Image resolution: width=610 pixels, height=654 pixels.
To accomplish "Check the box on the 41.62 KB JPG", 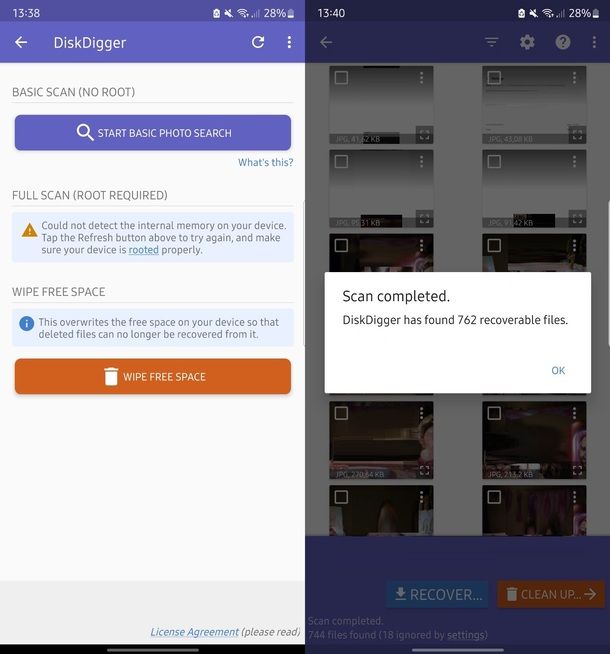I will 341,78.
